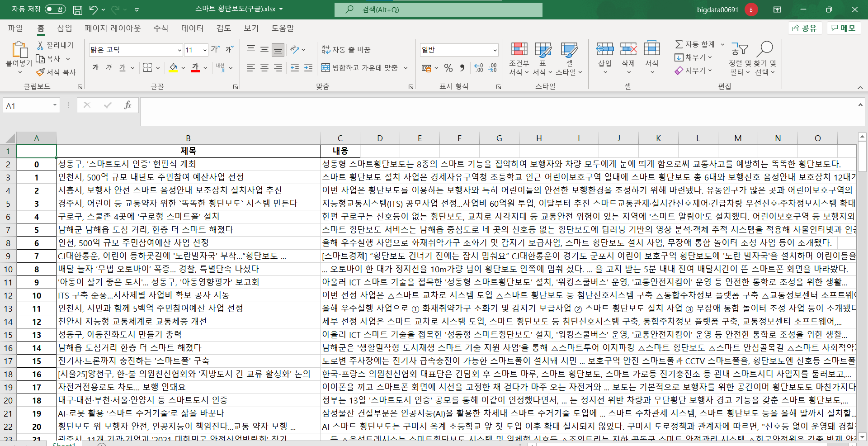Toggle the AutoSave switch

55,9
